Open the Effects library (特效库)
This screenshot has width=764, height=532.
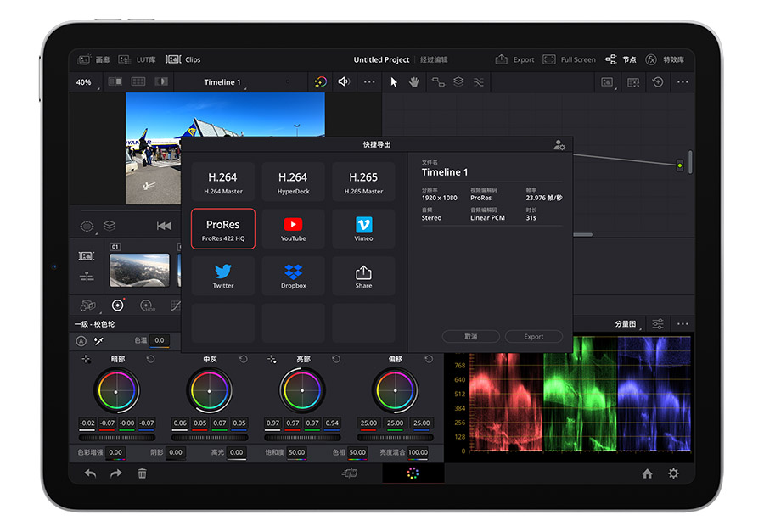point(665,59)
